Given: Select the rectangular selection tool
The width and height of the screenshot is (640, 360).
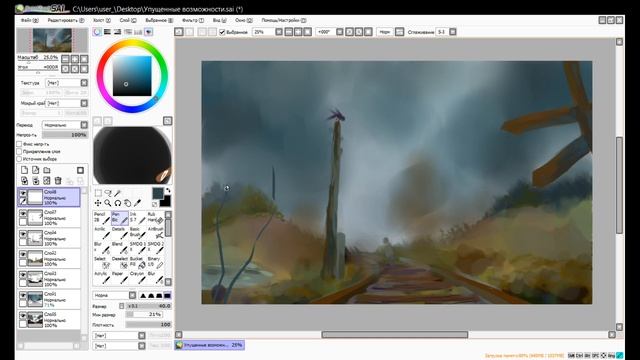Looking at the screenshot, I should pos(98,193).
